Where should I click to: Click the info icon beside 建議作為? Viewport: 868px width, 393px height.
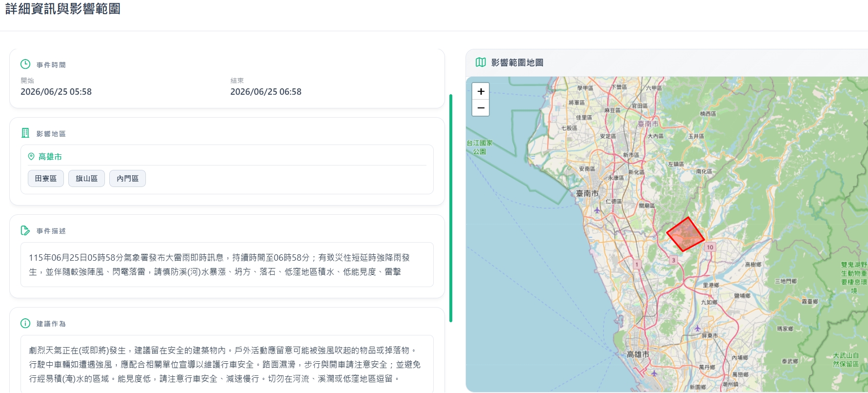25,323
